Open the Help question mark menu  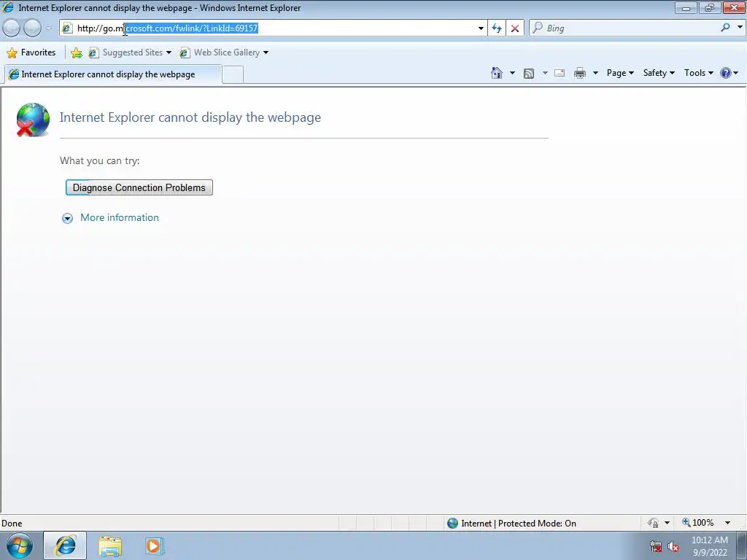(x=729, y=73)
